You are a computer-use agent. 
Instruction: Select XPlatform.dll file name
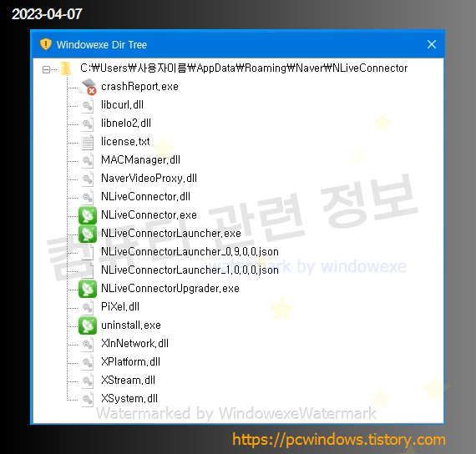[x=130, y=362]
